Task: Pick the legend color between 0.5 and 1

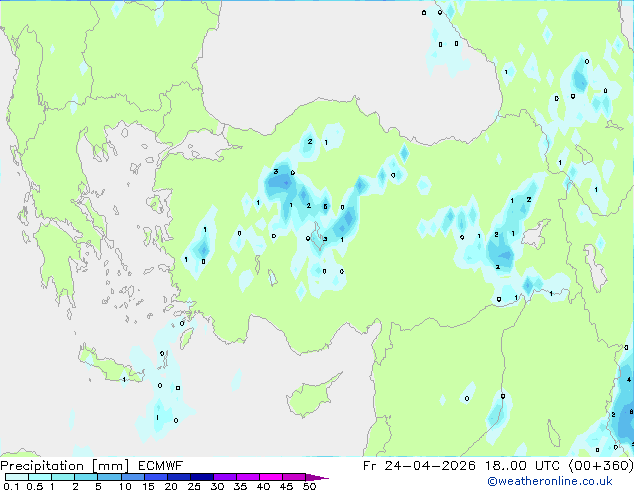Action: tap(40, 477)
